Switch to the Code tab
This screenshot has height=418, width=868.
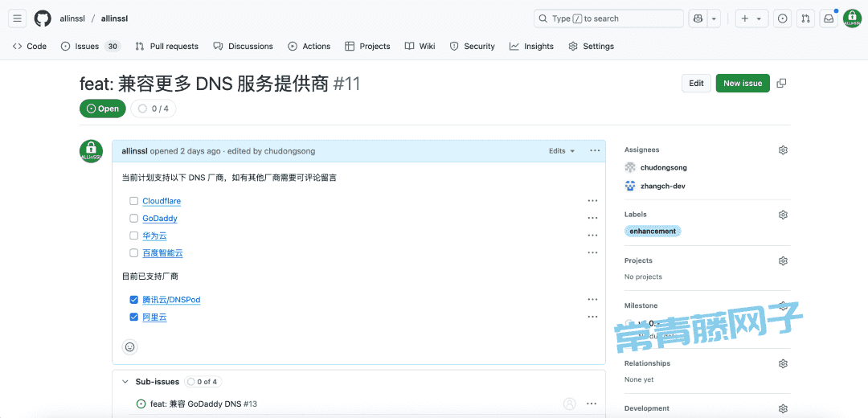(x=30, y=47)
